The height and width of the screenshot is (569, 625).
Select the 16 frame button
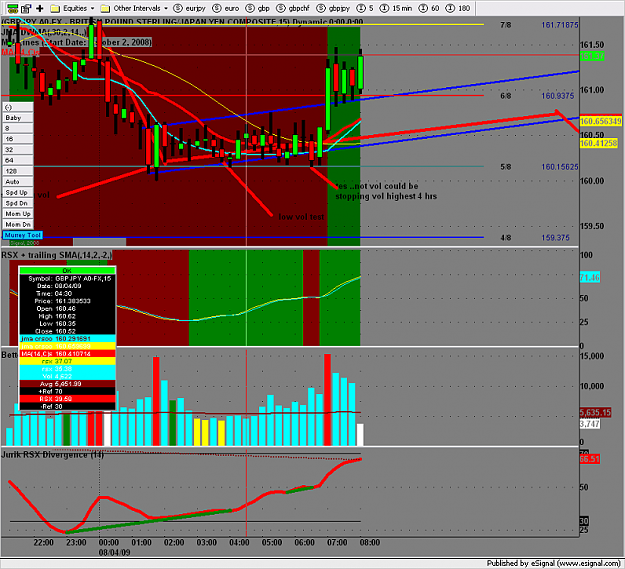pos(18,139)
